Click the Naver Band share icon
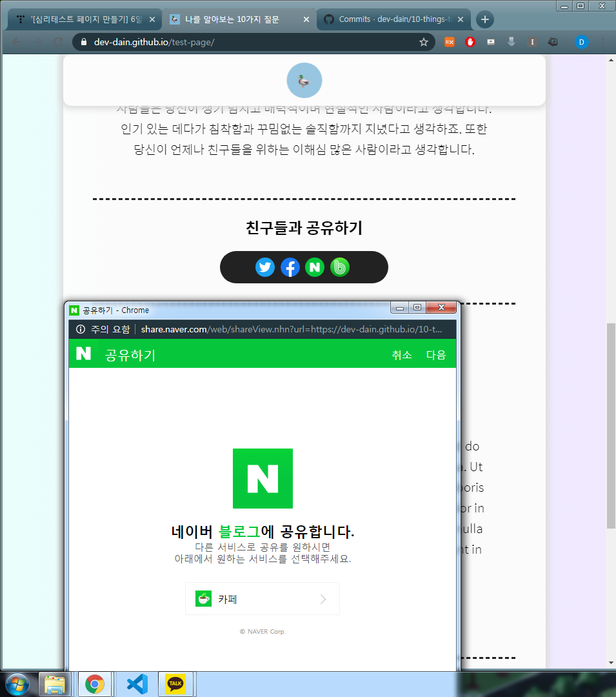Image resolution: width=616 pixels, height=697 pixels. pyautogui.click(x=340, y=267)
